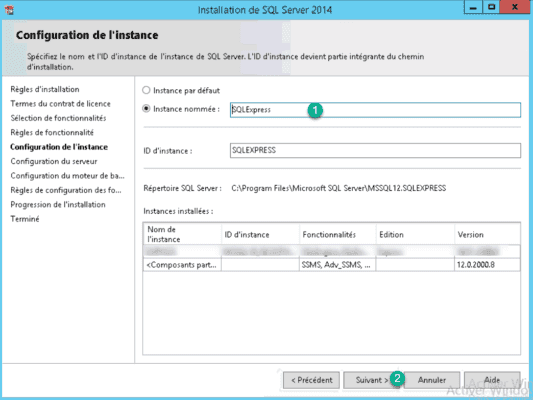Go to Configuration du serveur step
This screenshot has height=400, width=533.
pyautogui.click(x=54, y=161)
